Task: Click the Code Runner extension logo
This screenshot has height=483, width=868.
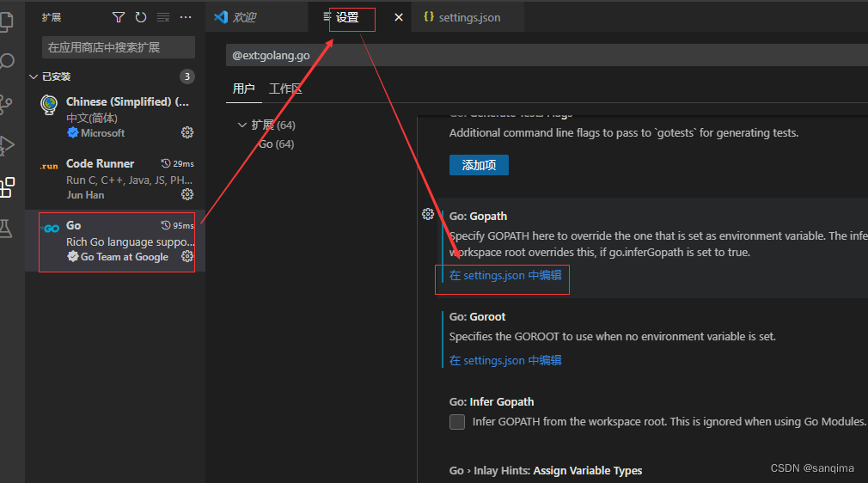Action: click(49, 166)
